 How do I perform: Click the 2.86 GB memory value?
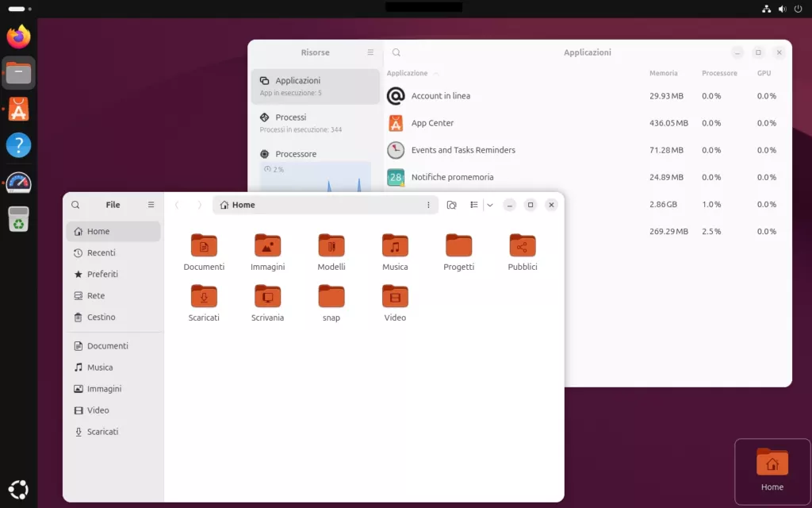point(664,204)
